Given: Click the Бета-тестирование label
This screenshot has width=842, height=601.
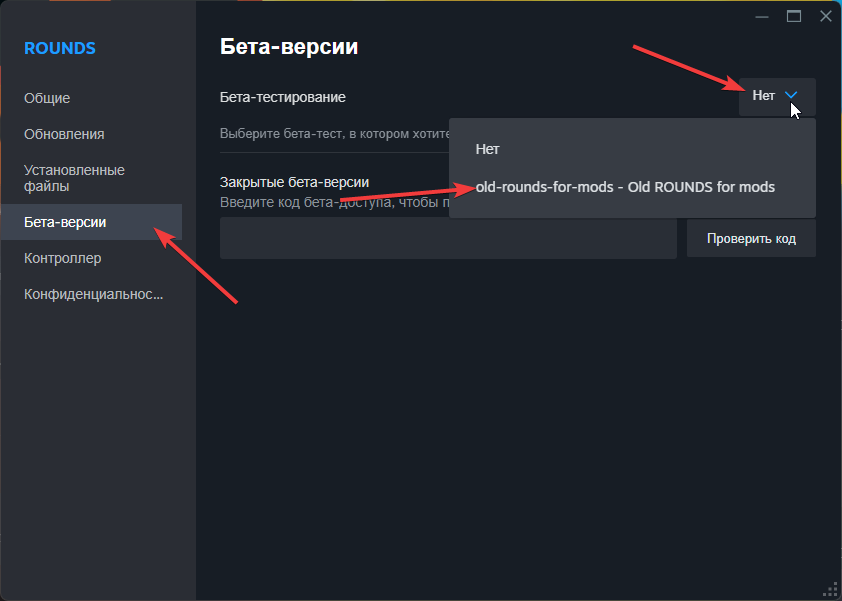Looking at the screenshot, I should [282, 97].
